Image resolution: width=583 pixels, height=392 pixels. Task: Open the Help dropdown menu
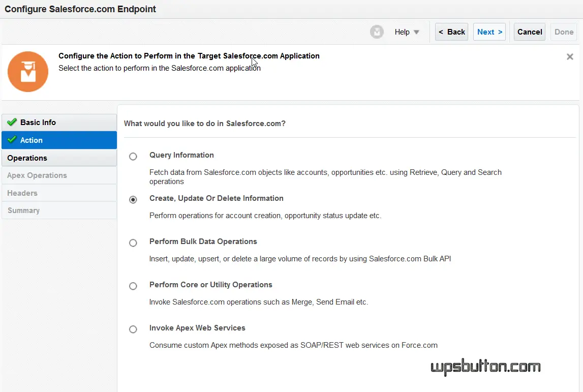click(407, 32)
